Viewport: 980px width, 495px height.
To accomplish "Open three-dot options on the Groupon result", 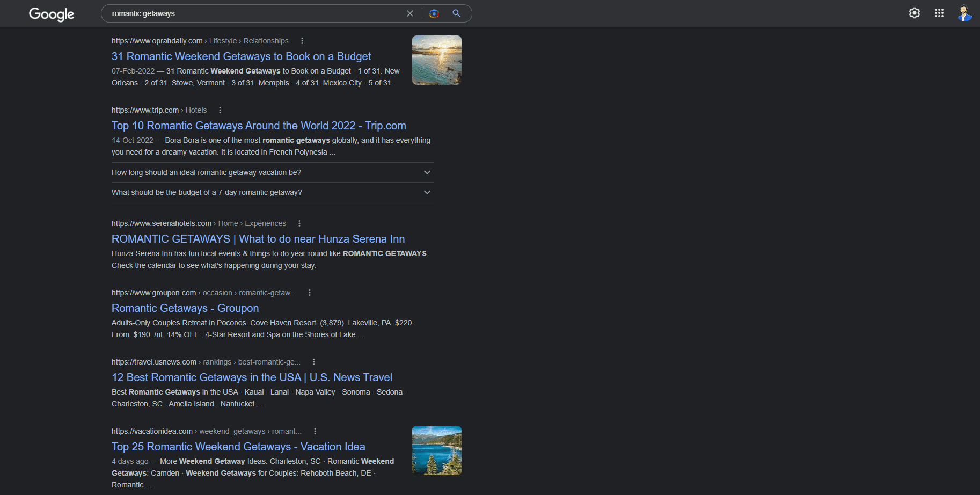I will [309, 292].
